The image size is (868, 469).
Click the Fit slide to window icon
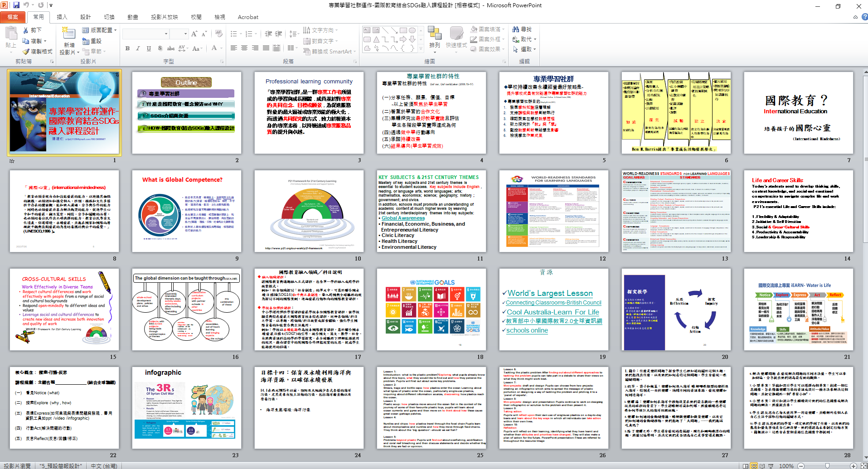coord(863,465)
